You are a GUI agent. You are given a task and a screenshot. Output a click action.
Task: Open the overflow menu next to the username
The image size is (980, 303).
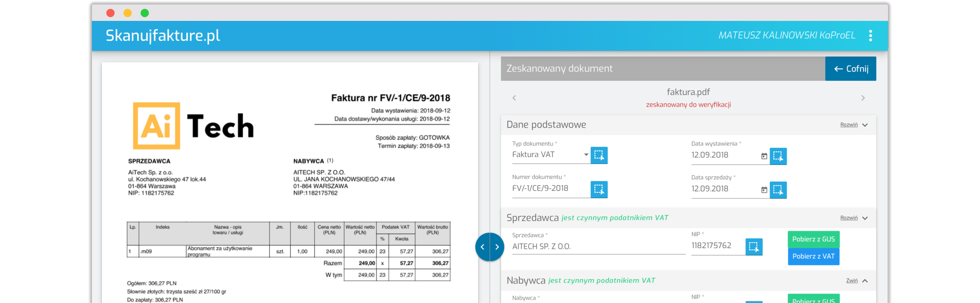pyautogui.click(x=870, y=35)
